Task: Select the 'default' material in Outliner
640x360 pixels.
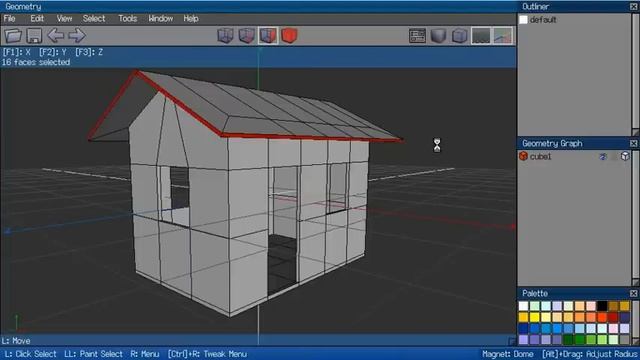Action: [543, 20]
